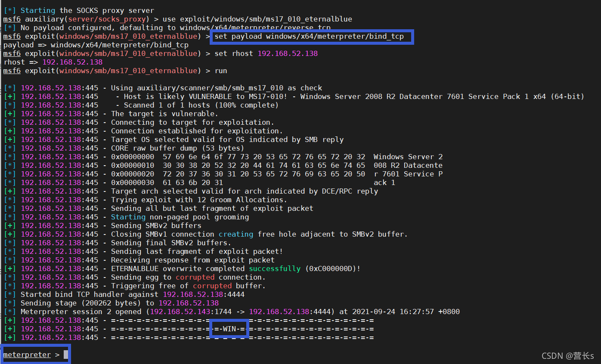Click 'Sending final SMBv2 buffers.' line
This screenshot has height=364, width=601.
tap(118, 243)
